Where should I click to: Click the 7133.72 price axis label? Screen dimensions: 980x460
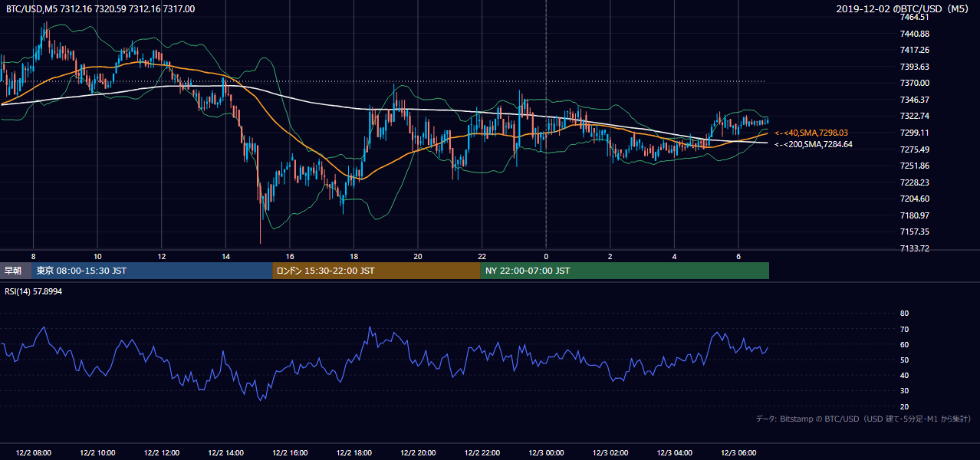[915, 248]
